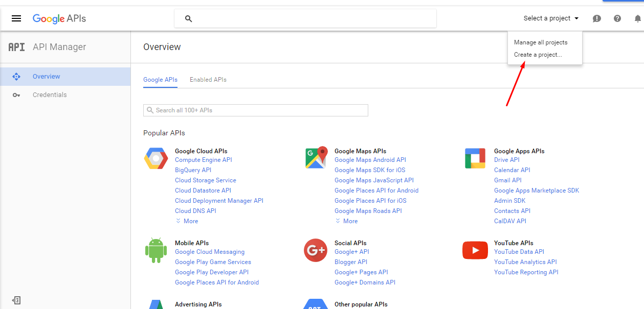Open Cloud Deployment Manager API link

219,201
